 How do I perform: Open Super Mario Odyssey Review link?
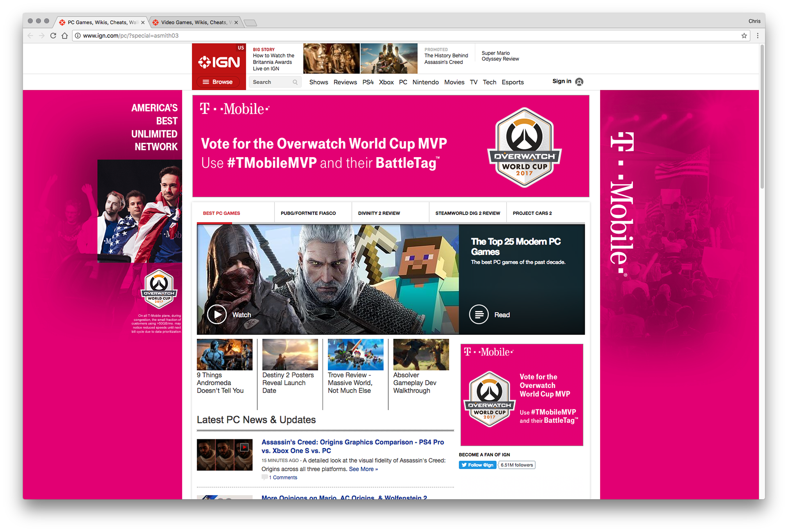click(500, 56)
